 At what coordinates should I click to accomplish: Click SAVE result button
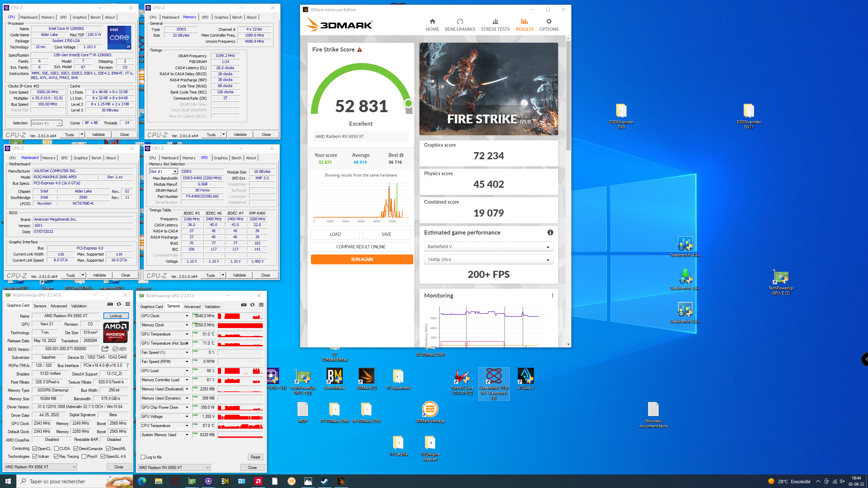coord(386,234)
